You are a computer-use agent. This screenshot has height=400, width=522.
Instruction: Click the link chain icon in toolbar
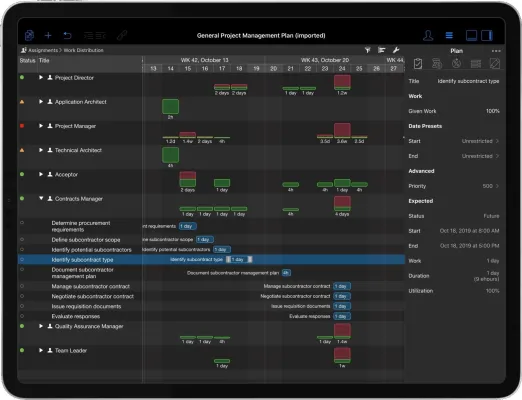[x=122, y=35]
